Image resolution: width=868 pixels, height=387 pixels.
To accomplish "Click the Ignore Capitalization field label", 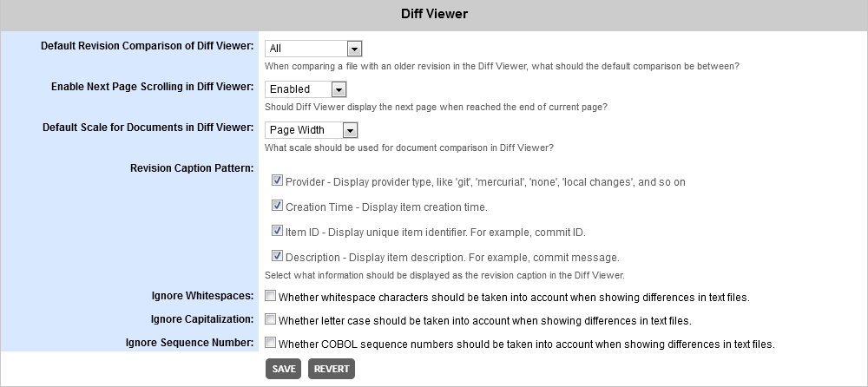I will 201,319.
